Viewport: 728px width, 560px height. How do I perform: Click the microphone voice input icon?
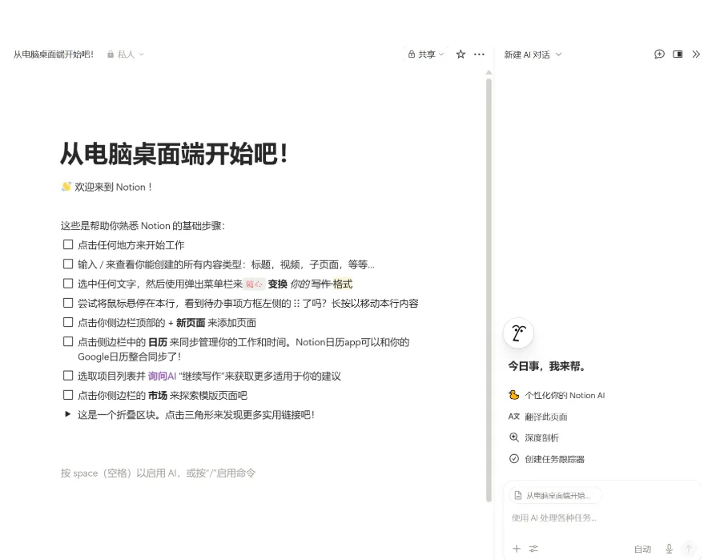tap(669, 549)
